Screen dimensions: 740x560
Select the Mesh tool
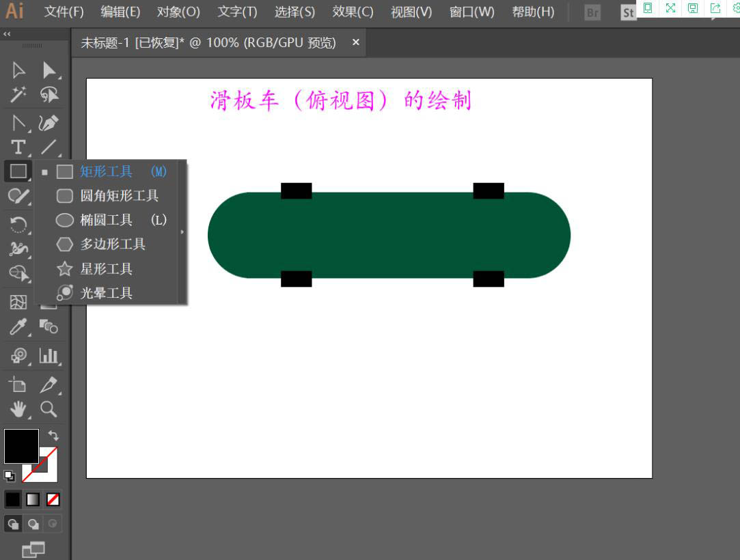click(x=18, y=302)
